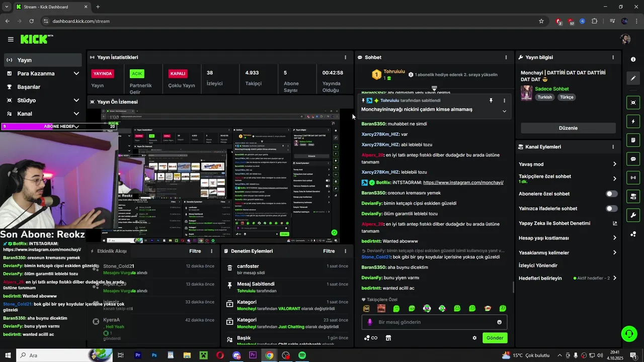Open chat settings gear icon

coord(474,338)
